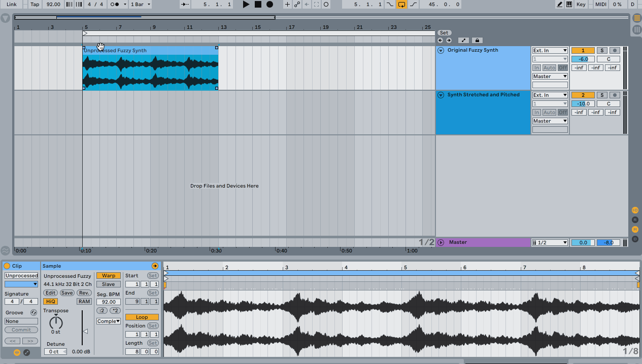Click the automation mode icon beside locators
Image resolution: width=642 pixels, height=364 pixels.
click(463, 40)
